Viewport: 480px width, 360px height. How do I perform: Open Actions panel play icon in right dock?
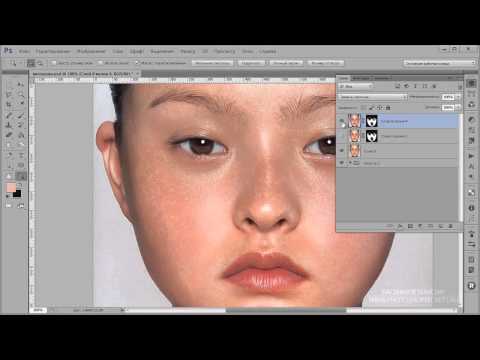click(x=471, y=156)
